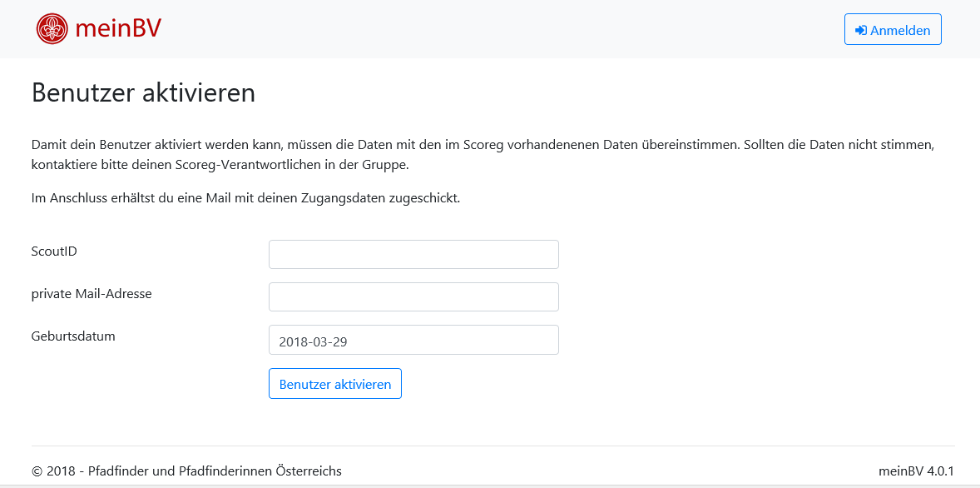Click the Benutzer aktivieren page heading
The width and height of the screenshot is (980, 488).
(143, 92)
